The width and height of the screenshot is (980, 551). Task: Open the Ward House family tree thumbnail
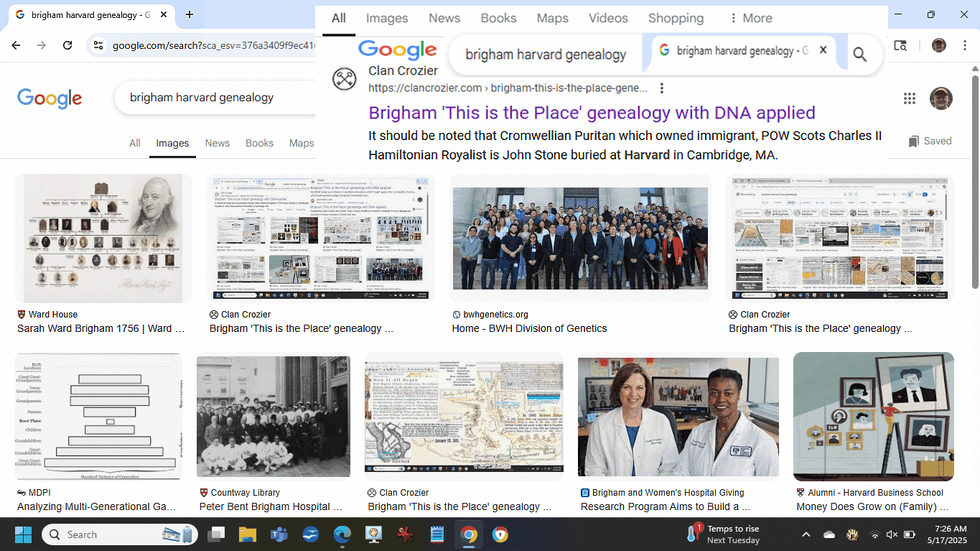(x=103, y=239)
